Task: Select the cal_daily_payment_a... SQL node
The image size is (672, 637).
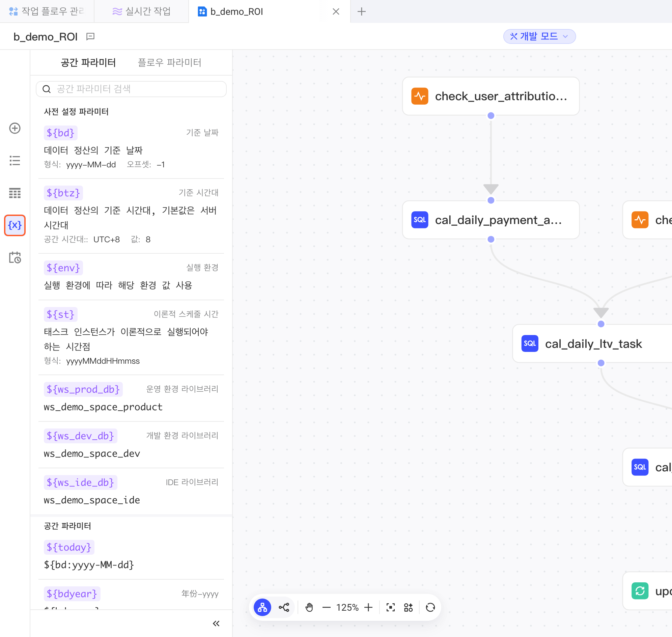Action: (491, 220)
